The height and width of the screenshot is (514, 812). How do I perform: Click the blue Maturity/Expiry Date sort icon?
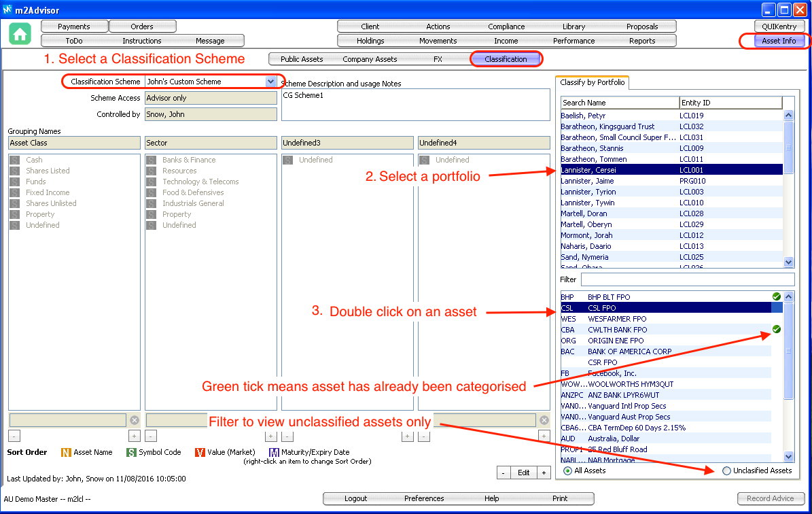tap(274, 453)
